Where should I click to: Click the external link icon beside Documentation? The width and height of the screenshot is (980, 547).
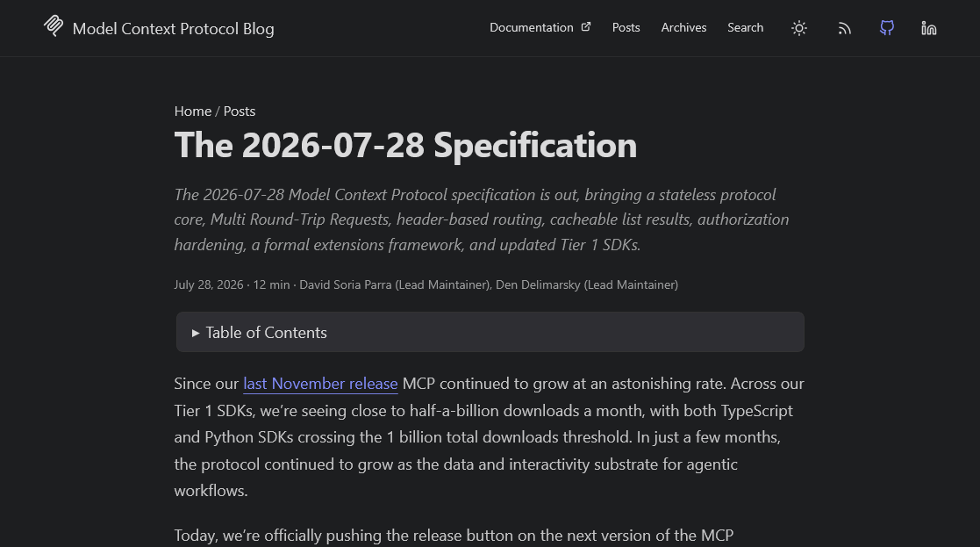coord(585,27)
